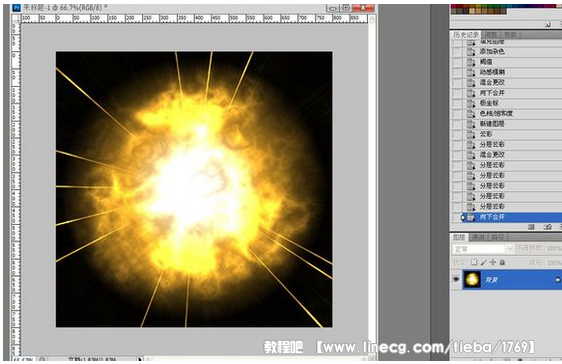Switch to the tab right of 历史记录
This screenshot has width=562, height=364.
[x=491, y=35]
